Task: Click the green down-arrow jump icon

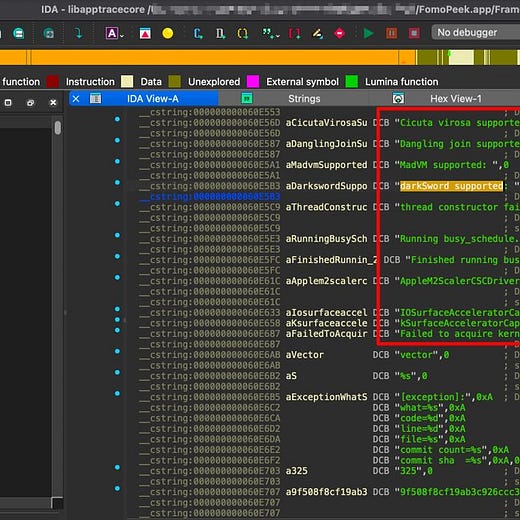Action: coord(78,33)
